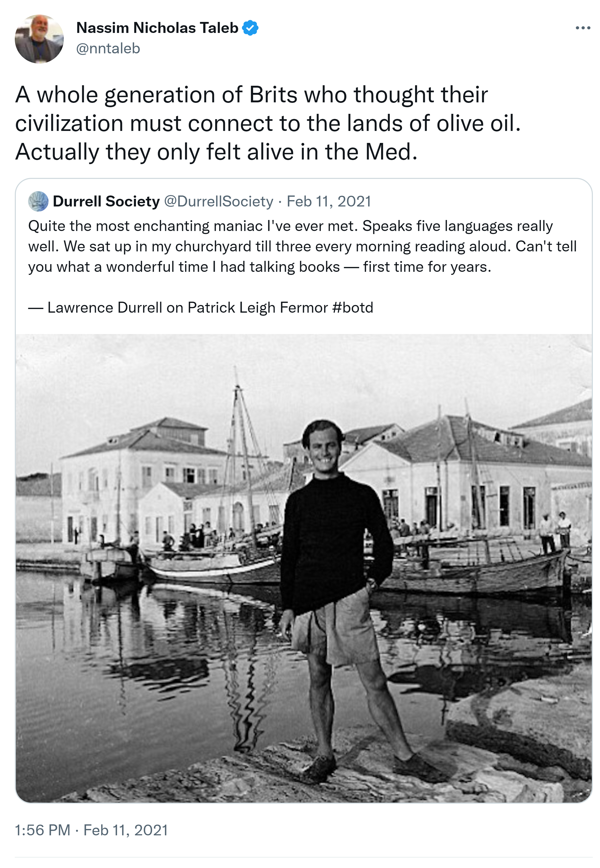
Task: Open the Durrell Society display name
Action: pos(106,201)
